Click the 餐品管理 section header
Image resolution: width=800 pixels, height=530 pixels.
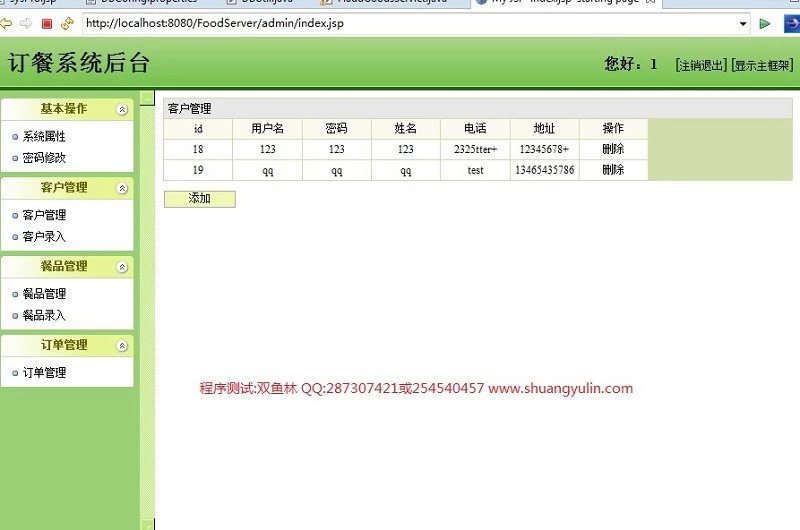click(x=67, y=266)
